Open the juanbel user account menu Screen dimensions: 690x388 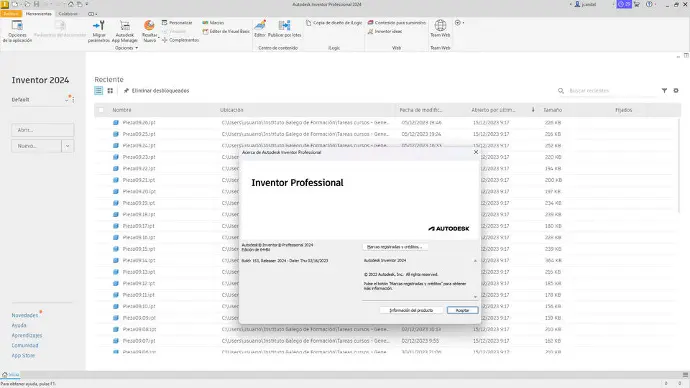[585, 4]
